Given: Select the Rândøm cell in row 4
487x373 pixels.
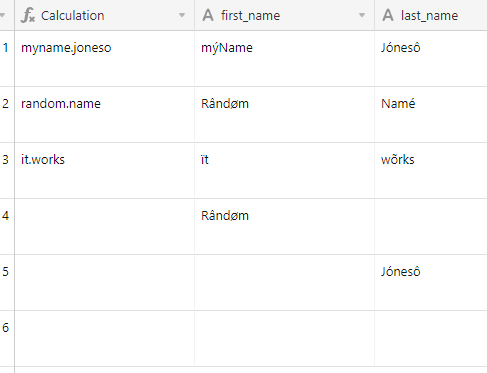Looking at the screenshot, I should click(x=285, y=227).
